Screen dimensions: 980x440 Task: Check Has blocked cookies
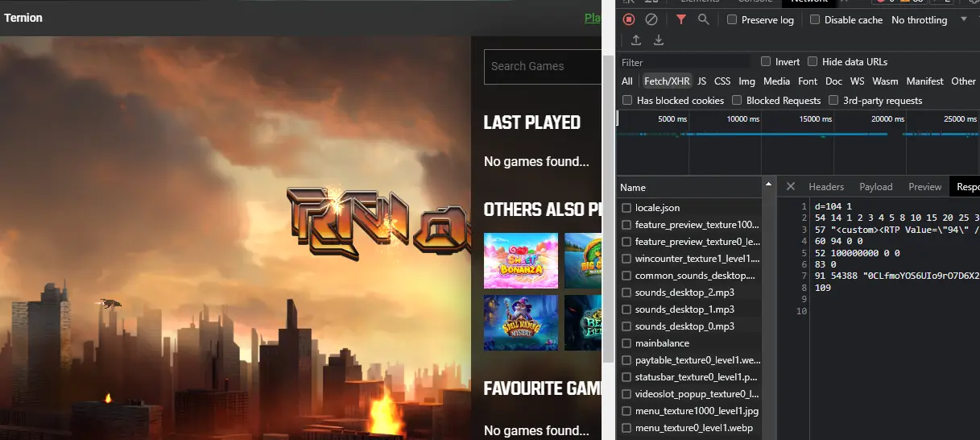(x=627, y=100)
